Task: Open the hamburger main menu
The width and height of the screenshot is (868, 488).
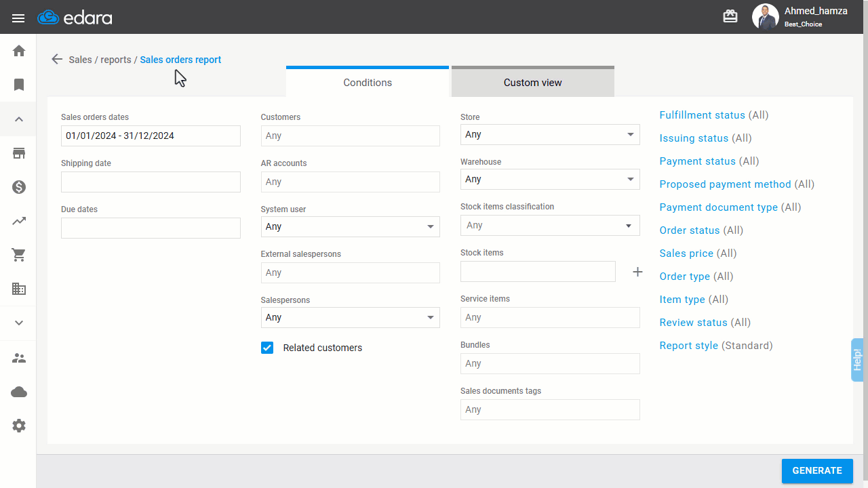Action: (x=18, y=18)
